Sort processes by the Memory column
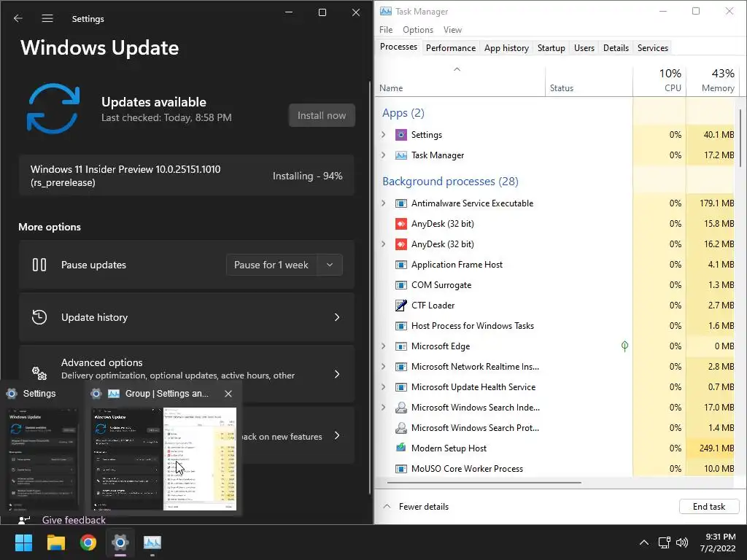This screenshot has height=560, width=747. (713, 80)
